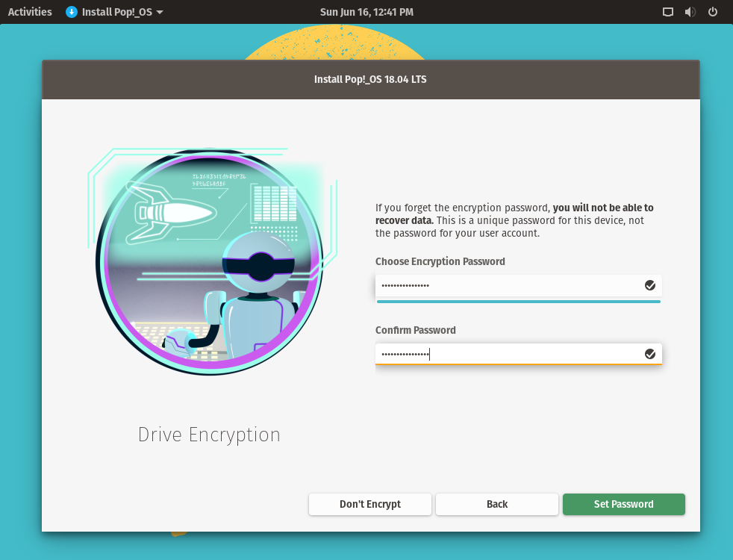The image size is (733, 560).
Task: Open the clock showing Sun Jun 16, 12:41 PM
Action: [366, 12]
